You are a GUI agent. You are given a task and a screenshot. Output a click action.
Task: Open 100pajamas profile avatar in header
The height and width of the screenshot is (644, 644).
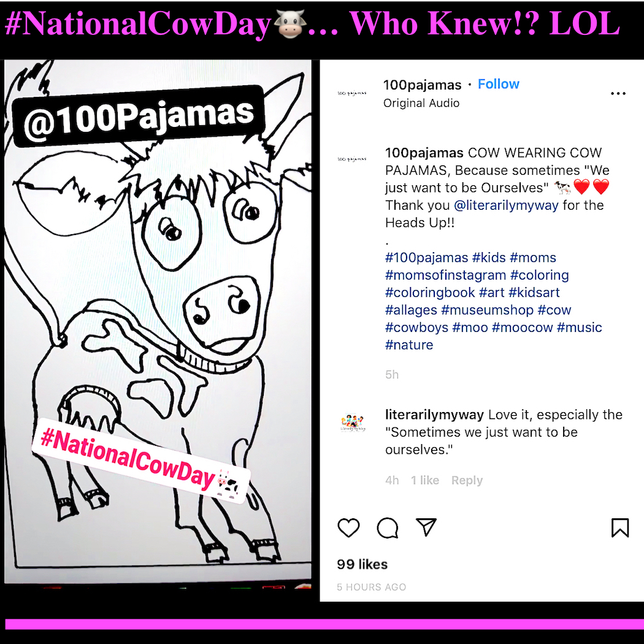pyautogui.click(x=352, y=94)
